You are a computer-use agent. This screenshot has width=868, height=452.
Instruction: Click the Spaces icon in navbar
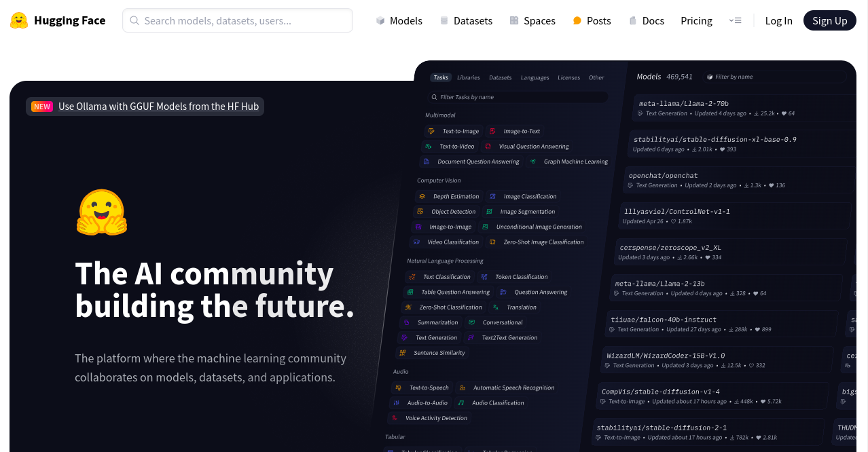pos(514,21)
